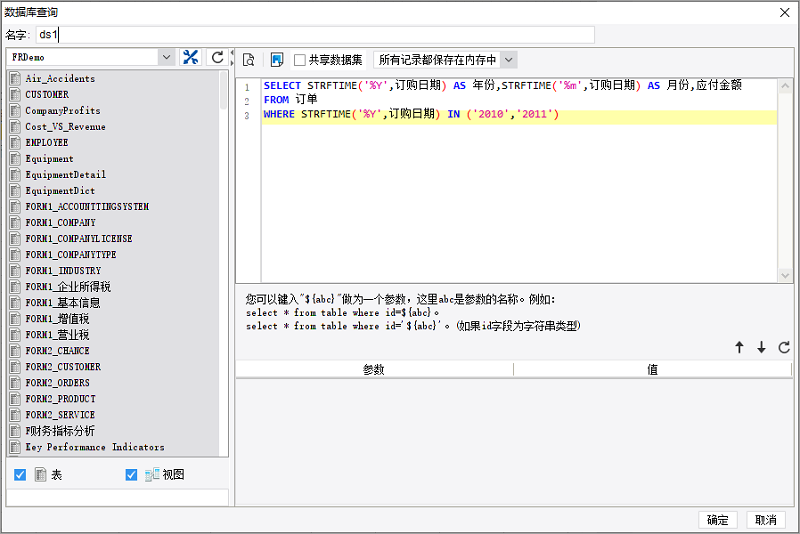Select the FORM1_增值税 table

pos(58,319)
